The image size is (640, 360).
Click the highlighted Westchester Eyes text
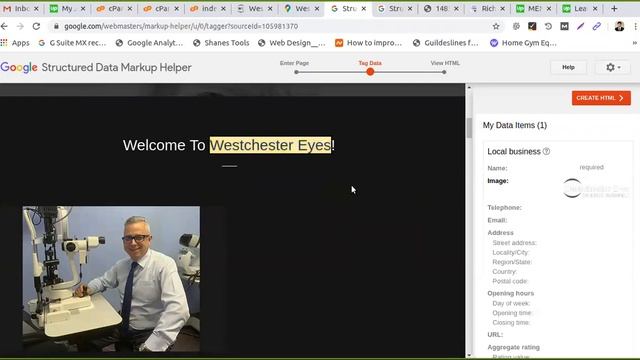[x=270, y=145]
